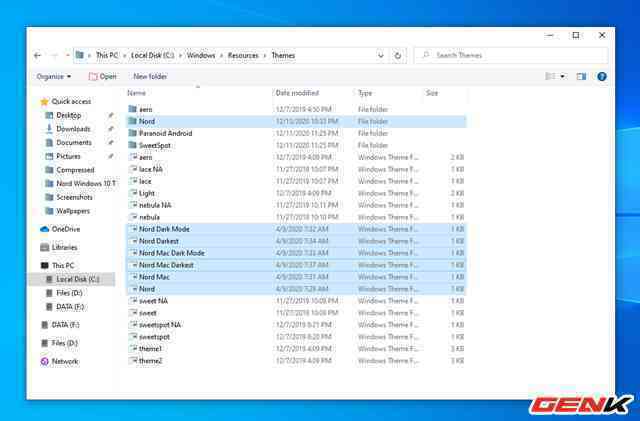Select the theme1 file icon
This screenshot has height=421, width=640.
pos(133,349)
